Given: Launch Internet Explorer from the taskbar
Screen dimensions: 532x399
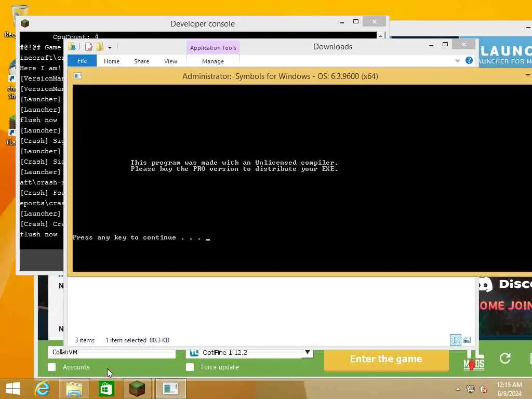Looking at the screenshot, I should (42, 389).
